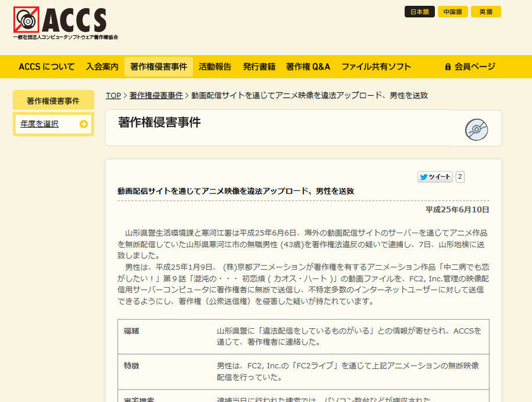Click the CD disc icon beside the heading

pyautogui.click(x=477, y=130)
